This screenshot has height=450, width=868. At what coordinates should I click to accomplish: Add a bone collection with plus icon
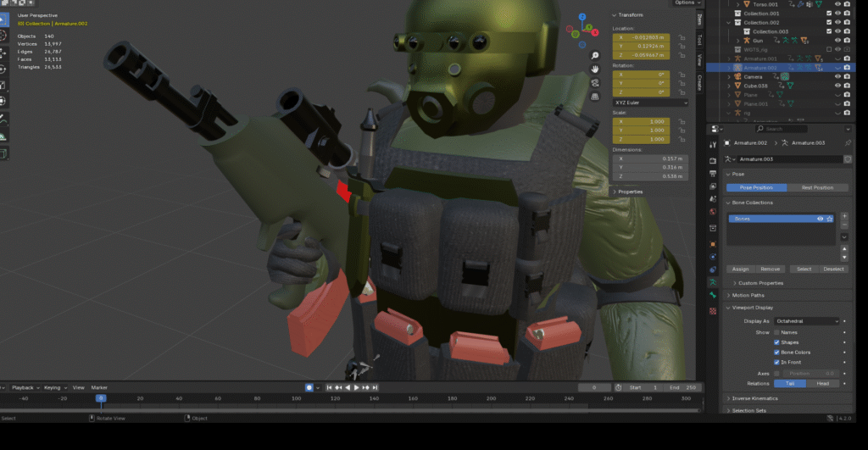844,216
